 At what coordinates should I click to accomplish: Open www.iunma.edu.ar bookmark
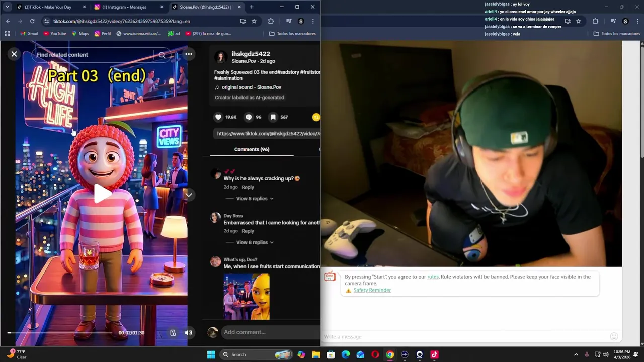138,34
